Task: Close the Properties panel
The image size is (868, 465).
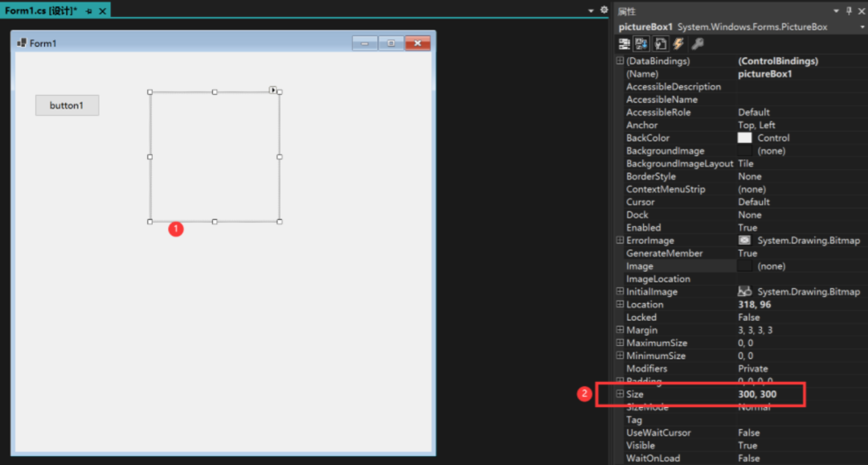Action: 861,10
